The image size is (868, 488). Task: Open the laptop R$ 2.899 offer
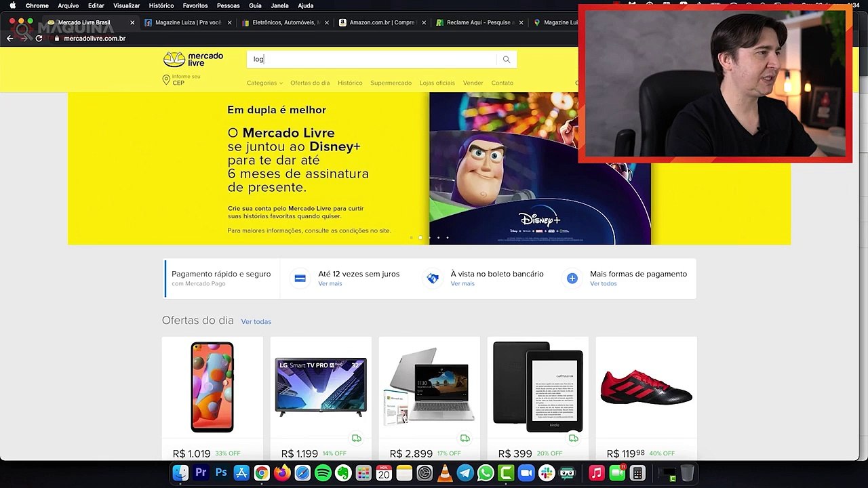(x=429, y=399)
